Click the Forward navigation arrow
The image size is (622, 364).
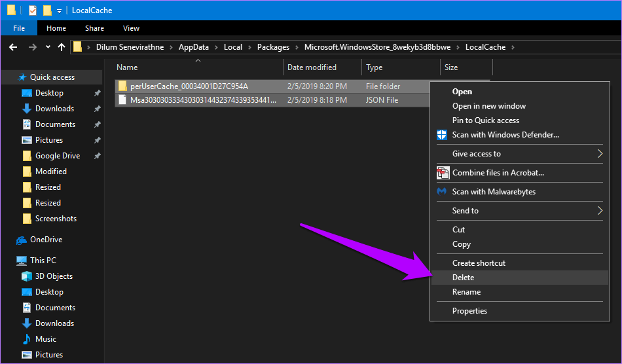pyautogui.click(x=33, y=47)
